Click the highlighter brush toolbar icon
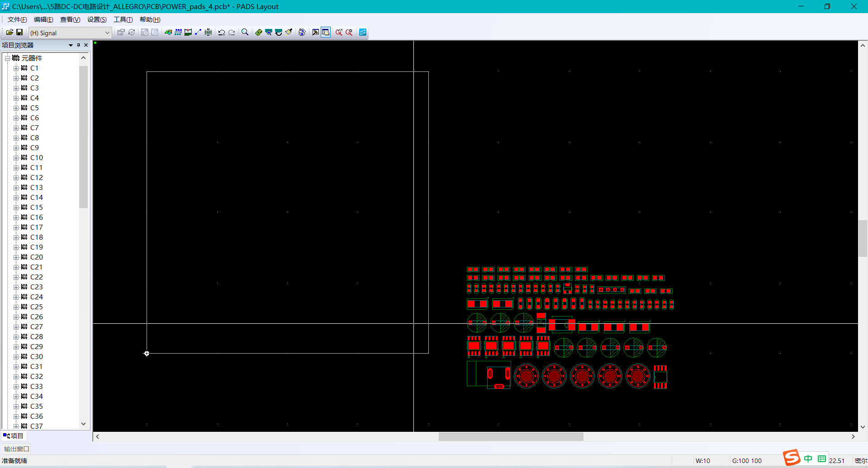Image resolution: width=868 pixels, height=468 pixels. (289, 33)
